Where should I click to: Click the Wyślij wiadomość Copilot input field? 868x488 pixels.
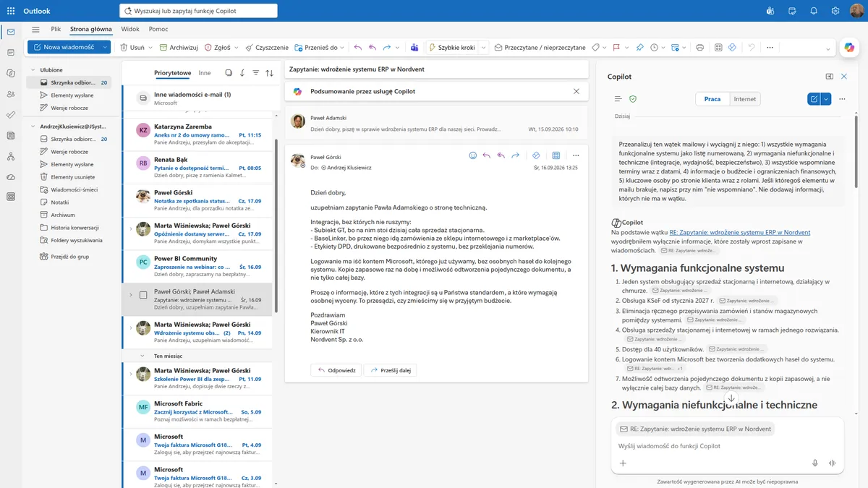(727, 446)
